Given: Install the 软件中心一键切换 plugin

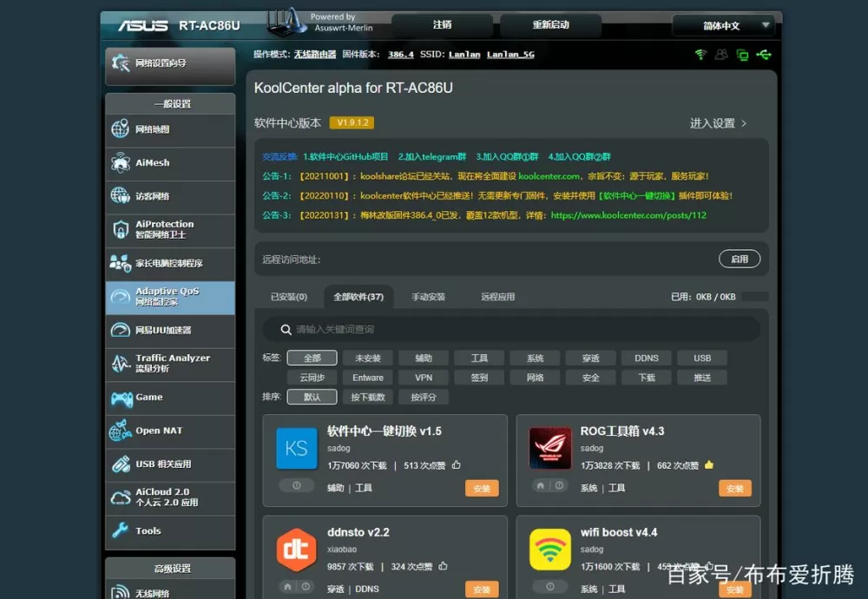Looking at the screenshot, I should [482, 488].
